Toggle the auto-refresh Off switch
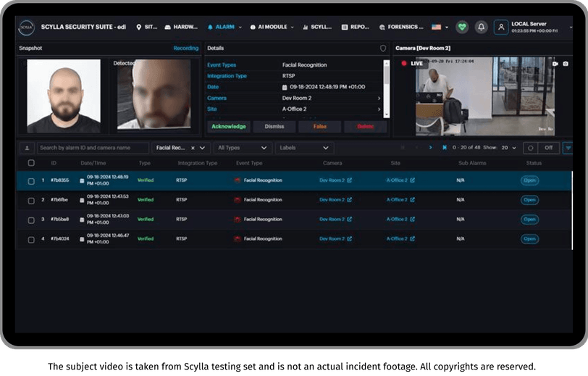This screenshot has width=588, height=376. pyautogui.click(x=549, y=148)
